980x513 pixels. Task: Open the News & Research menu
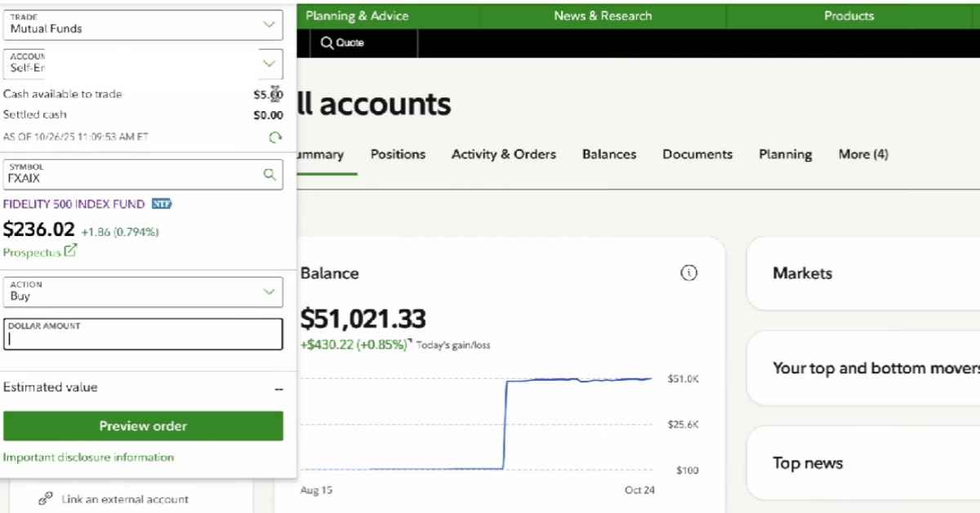point(603,16)
